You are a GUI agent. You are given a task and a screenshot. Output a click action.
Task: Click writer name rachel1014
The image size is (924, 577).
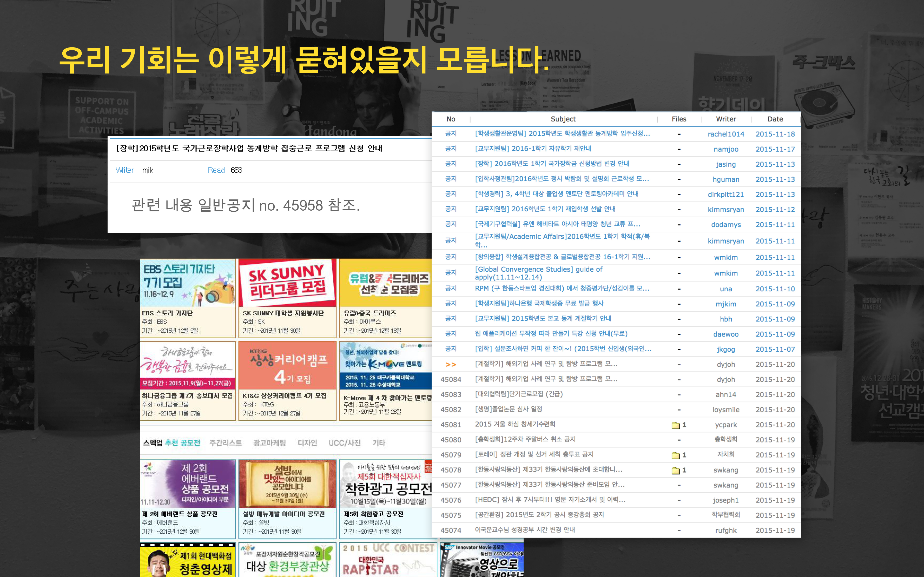coord(726,134)
